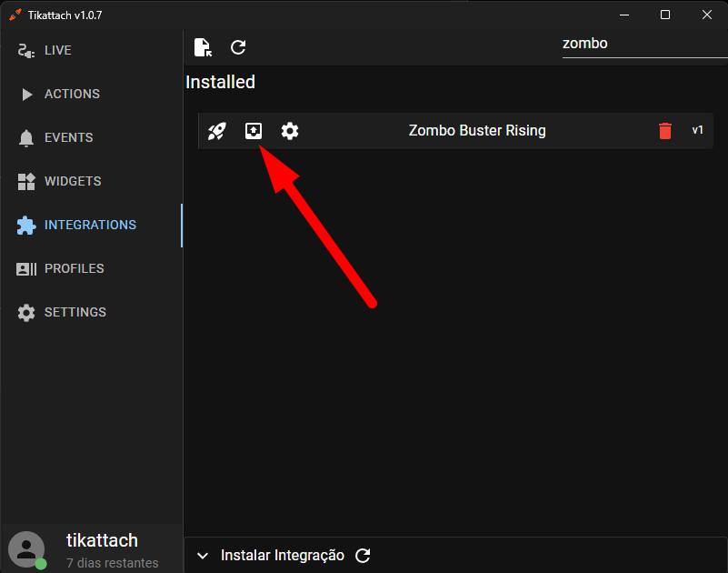Minimize the Tikattach window
This screenshot has height=573, width=728.
[624, 15]
